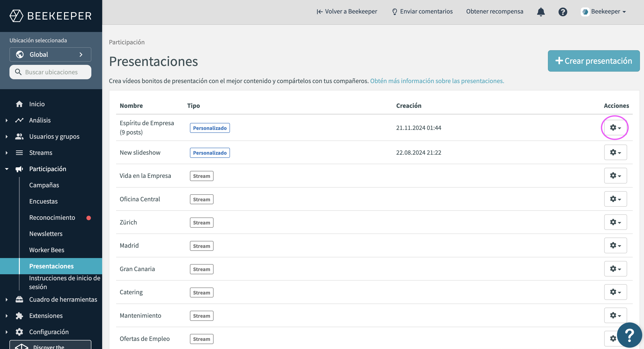
Task: Click Crear presentación button
Action: (x=594, y=61)
